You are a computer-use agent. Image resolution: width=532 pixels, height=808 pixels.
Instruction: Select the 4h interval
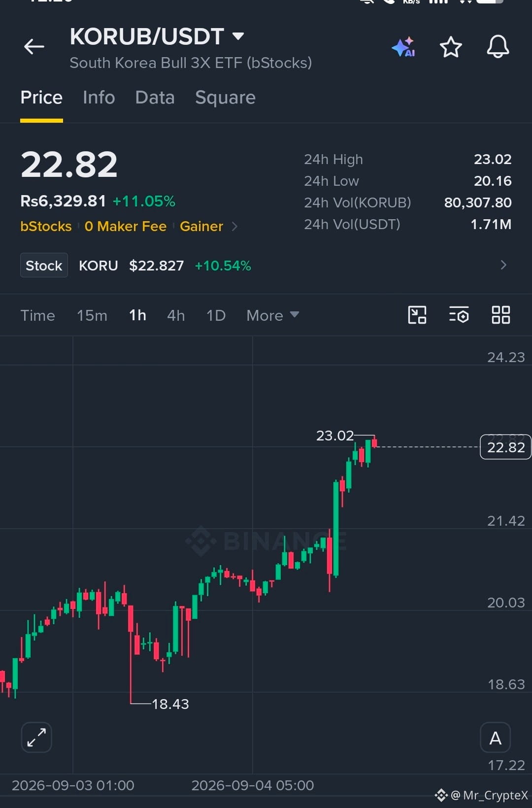[176, 315]
